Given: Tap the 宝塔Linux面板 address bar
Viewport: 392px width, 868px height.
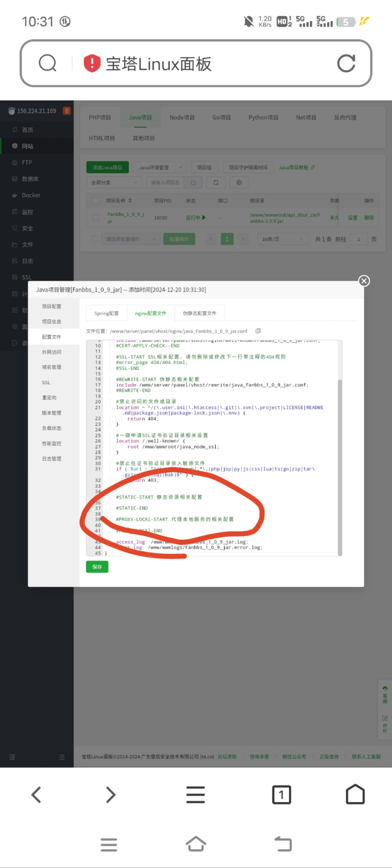Looking at the screenshot, I should click(196, 63).
